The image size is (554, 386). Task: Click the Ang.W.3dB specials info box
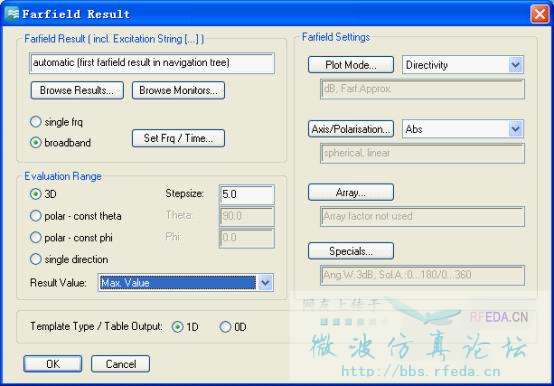coord(422,275)
